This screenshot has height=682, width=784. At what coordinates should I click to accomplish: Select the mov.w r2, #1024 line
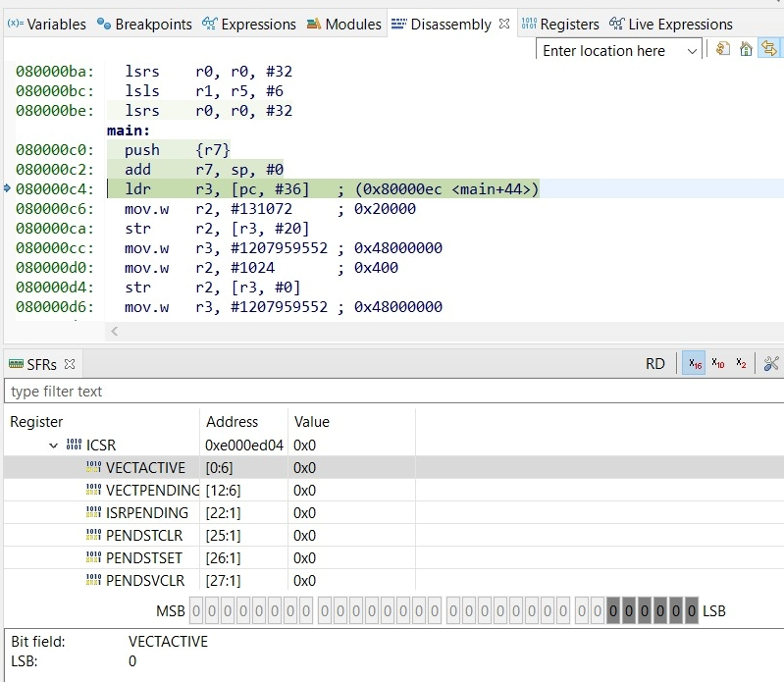tap(261, 268)
